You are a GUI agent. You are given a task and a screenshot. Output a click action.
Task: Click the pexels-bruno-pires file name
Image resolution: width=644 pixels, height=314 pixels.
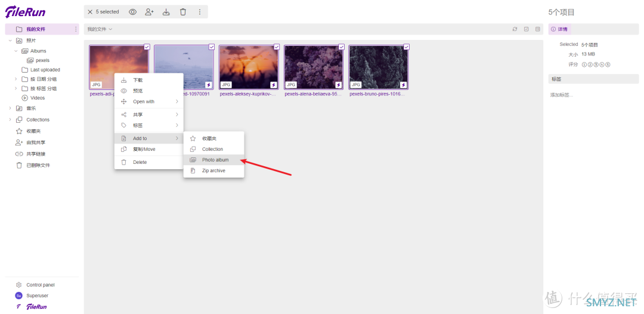[377, 94]
